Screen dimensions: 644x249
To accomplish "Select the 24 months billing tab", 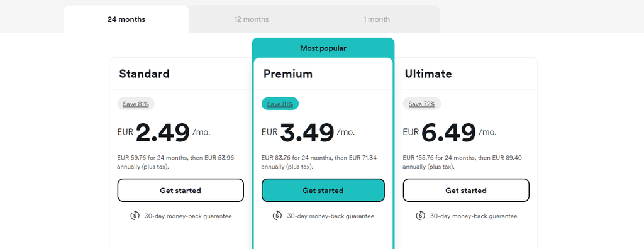I will (x=126, y=19).
